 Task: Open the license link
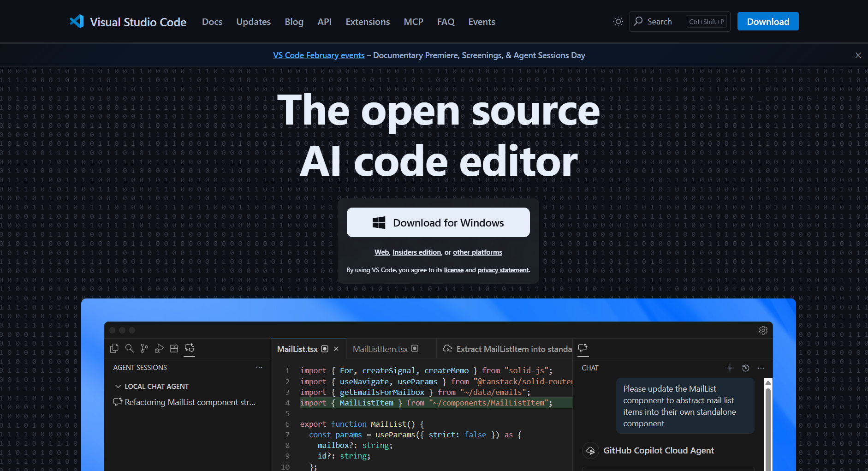click(x=454, y=270)
